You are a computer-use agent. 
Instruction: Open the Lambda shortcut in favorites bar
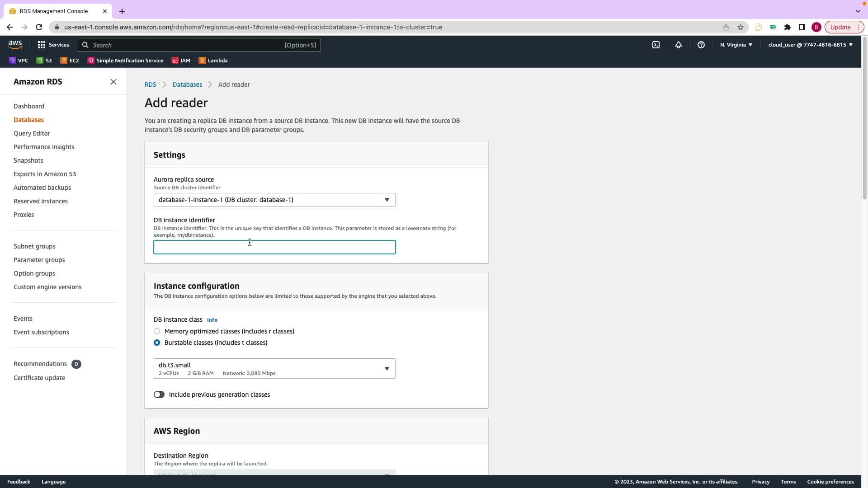213,61
